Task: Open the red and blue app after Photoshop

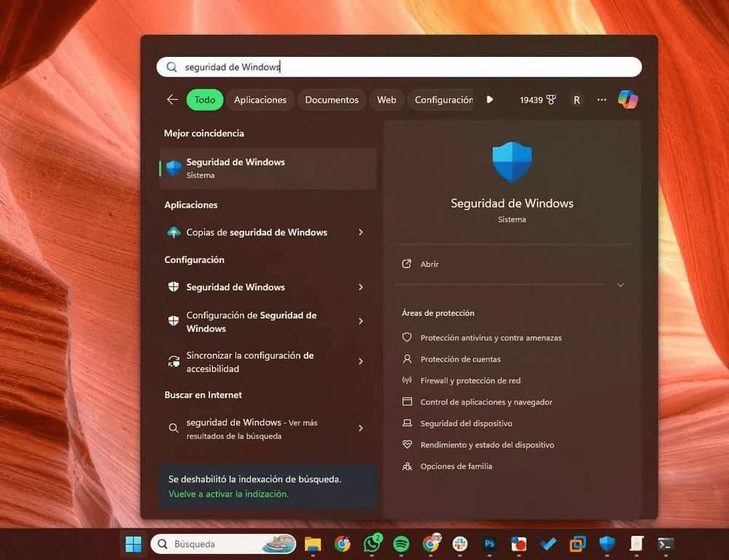Action: click(x=519, y=544)
